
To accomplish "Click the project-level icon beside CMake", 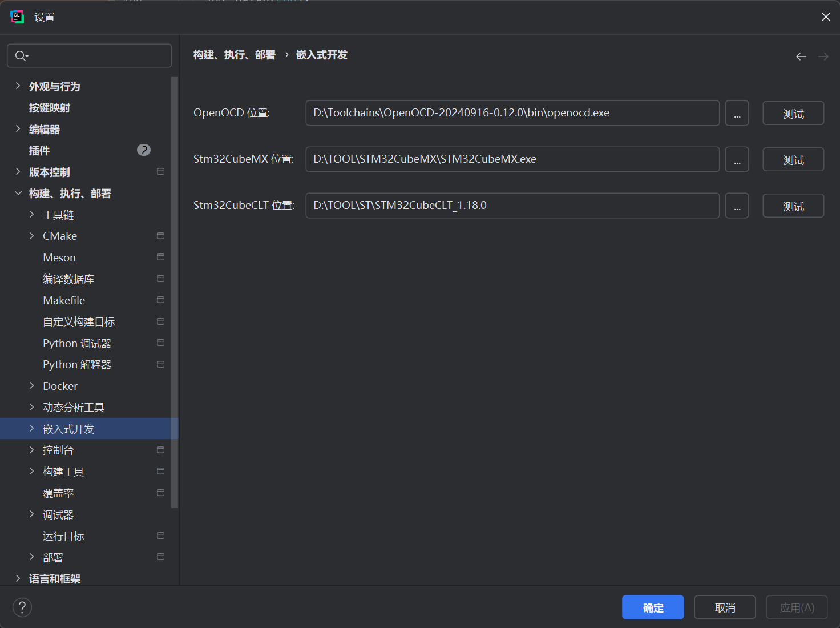I will tap(160, 236).
